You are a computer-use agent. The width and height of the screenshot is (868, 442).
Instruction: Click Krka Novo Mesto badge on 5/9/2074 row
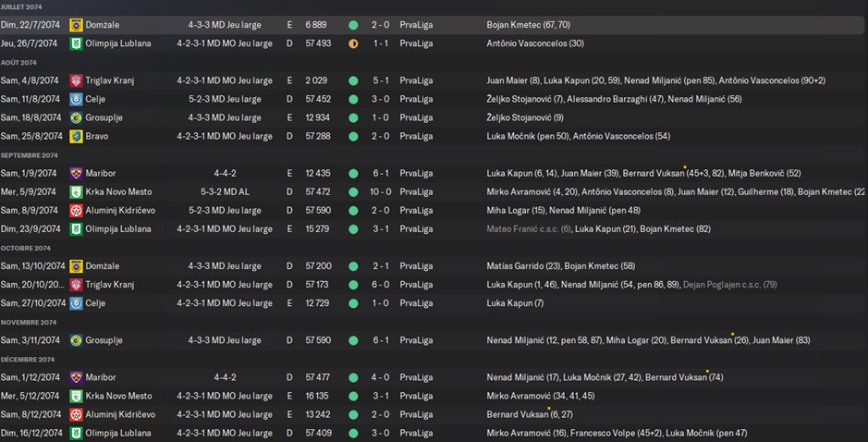click(76, 191)
